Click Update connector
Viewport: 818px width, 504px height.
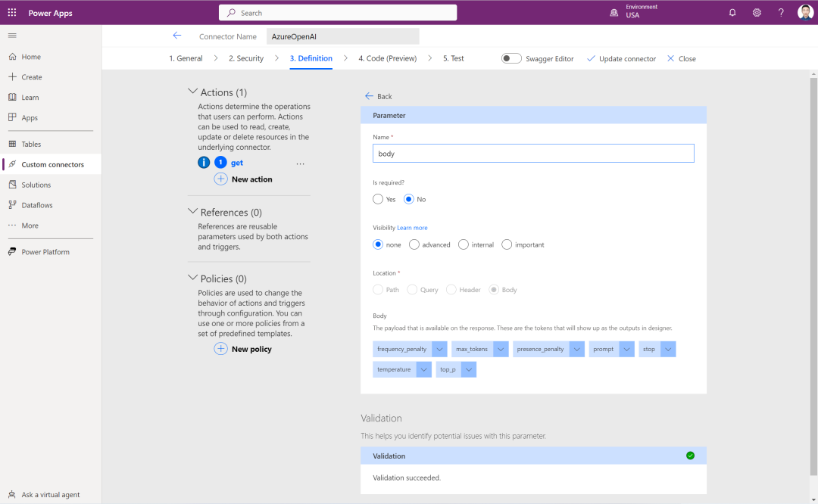point(621,58)
